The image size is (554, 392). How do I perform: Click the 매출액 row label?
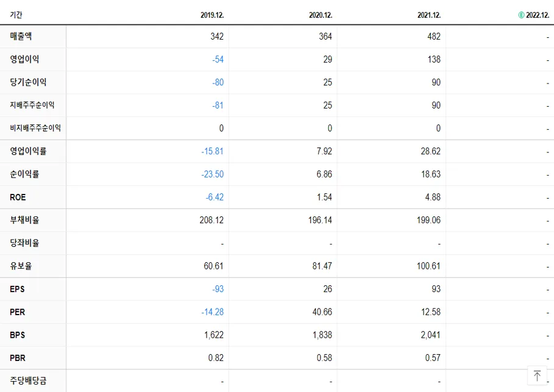pyautogui.click(x=21, y=36)
